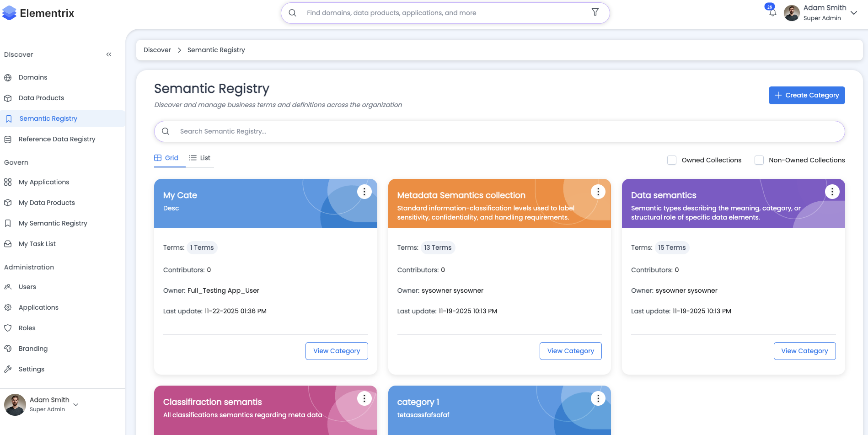Click the Create Category button
This screenshot has width=868, height=435.
[x=806, y=95]
